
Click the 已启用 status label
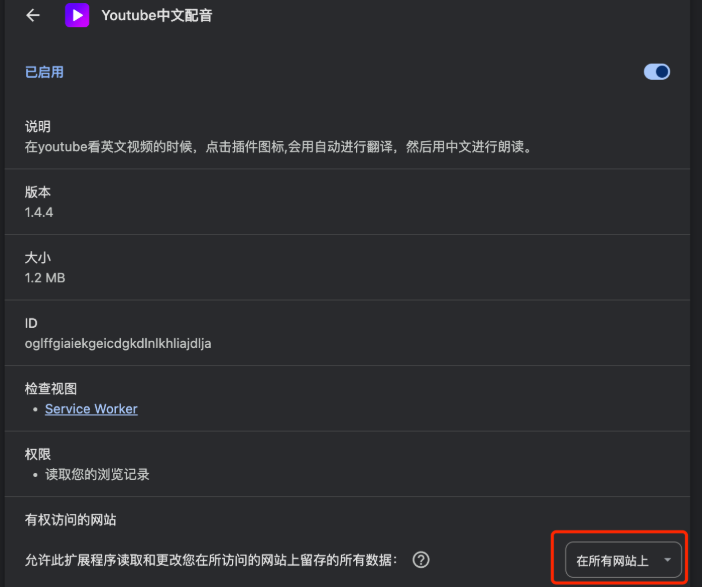[44, 72]
